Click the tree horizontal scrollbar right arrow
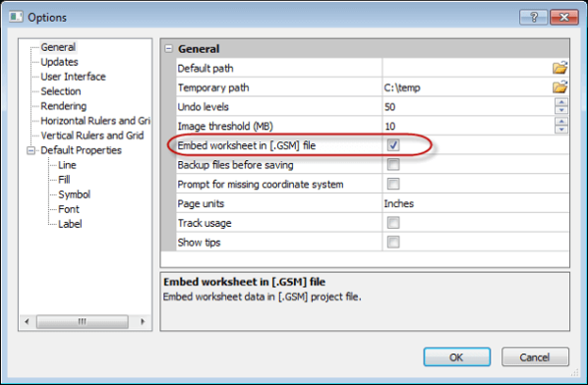The height and width of the screenshot is (385, 588). pyautogui.click(x=143, y=321)
